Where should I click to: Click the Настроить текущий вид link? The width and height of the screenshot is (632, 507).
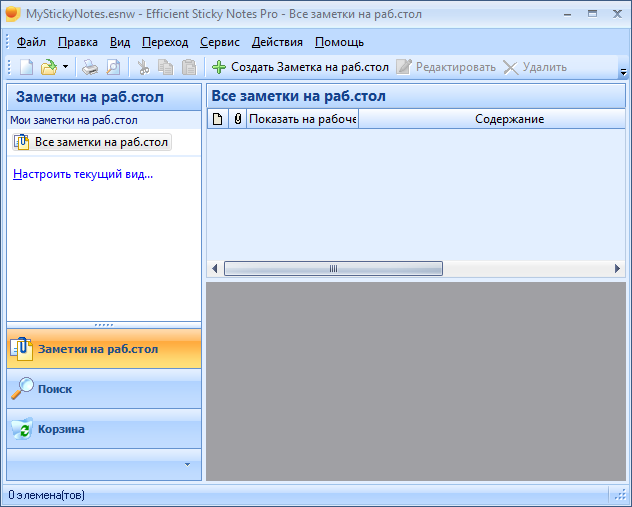pyautogui.click(x=83, y=173)
